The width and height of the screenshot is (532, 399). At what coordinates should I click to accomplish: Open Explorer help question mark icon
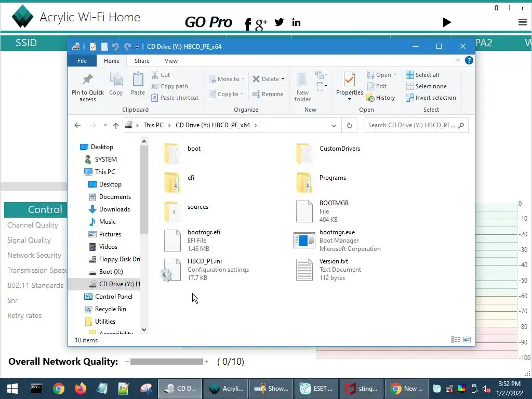coord(469,60)
